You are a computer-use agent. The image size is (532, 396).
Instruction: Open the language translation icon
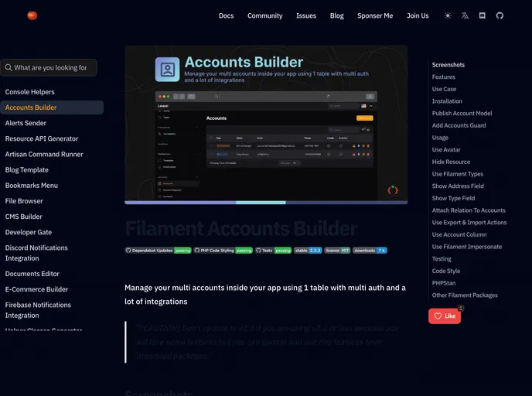pyautogui.click(x=465, y=15)
